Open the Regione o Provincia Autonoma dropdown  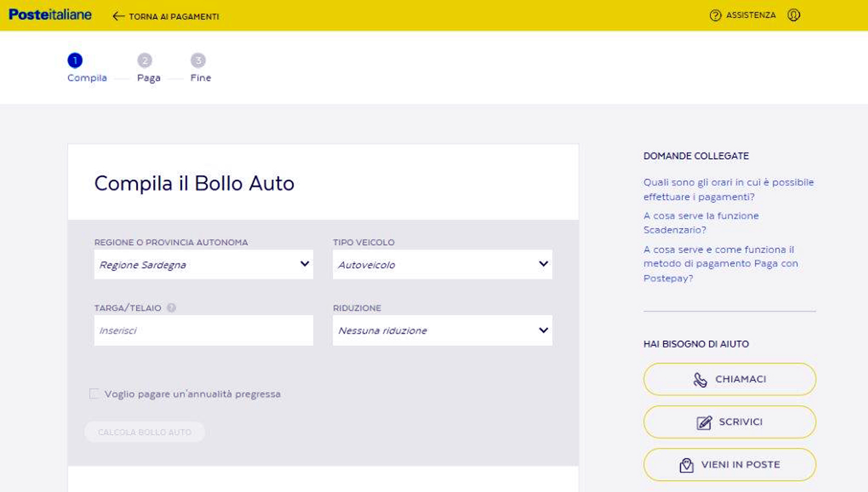click(203, 265)
